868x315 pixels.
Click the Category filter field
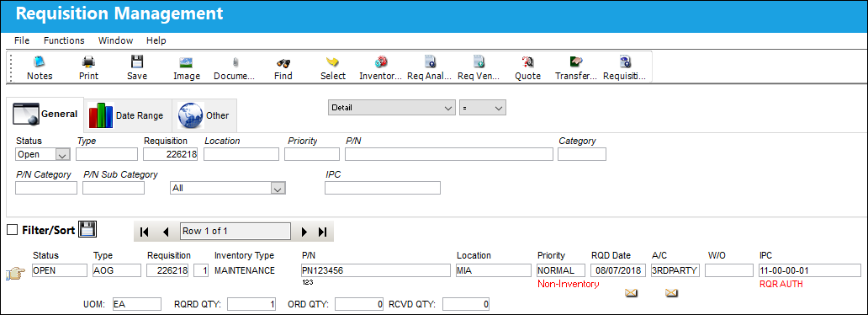coord(582,154)
